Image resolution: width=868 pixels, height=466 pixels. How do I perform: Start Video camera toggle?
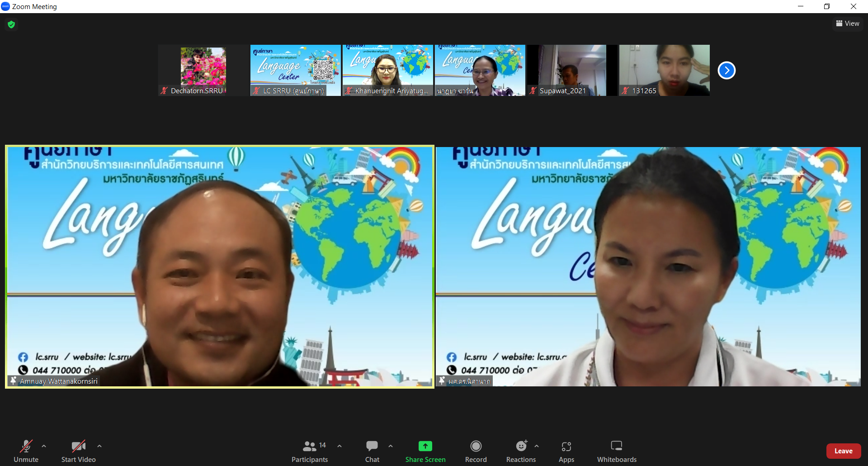pyautogui.click(x=78, y=452)
